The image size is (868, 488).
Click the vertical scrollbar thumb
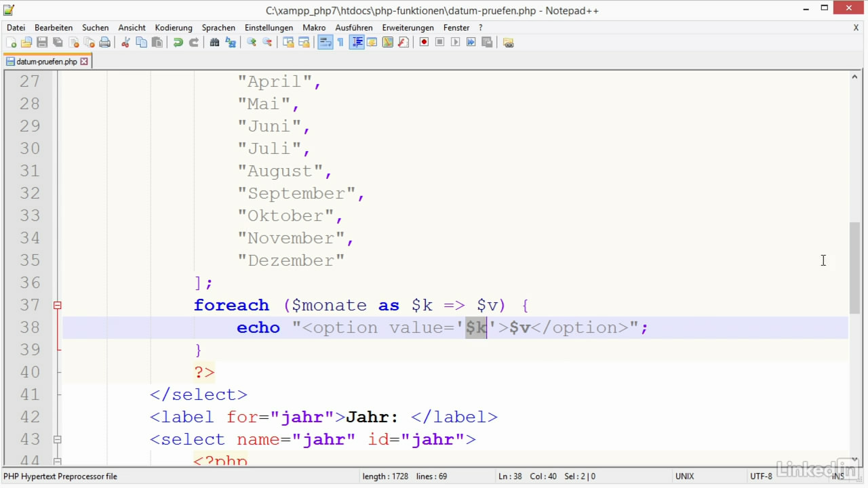click(x=854, y=267)
